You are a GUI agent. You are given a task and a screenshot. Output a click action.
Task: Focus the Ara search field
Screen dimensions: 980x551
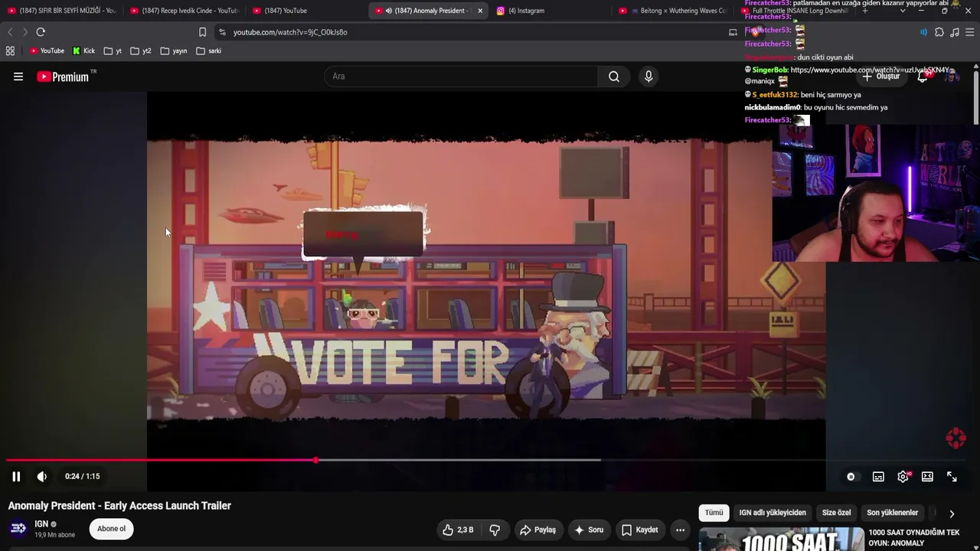point(461,77)
